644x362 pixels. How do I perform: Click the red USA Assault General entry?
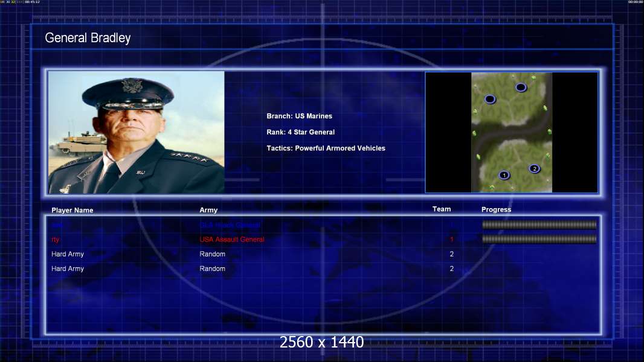tap(232, 240)
